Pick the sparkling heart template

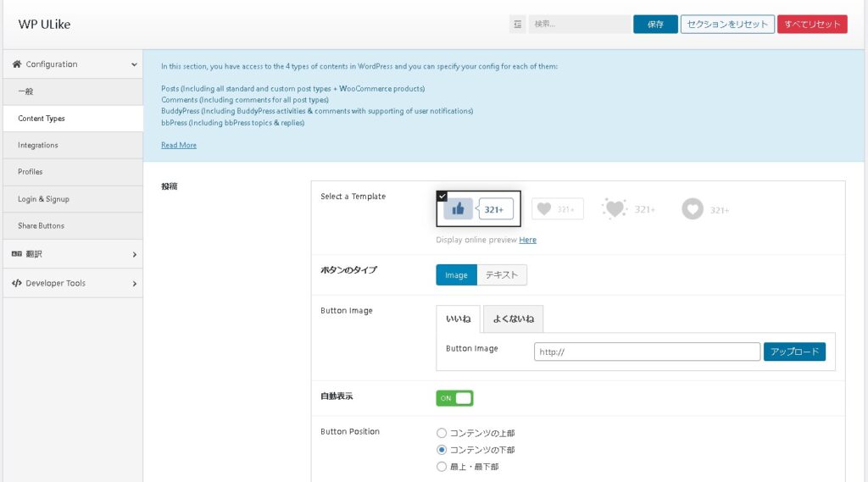point(628,208)
